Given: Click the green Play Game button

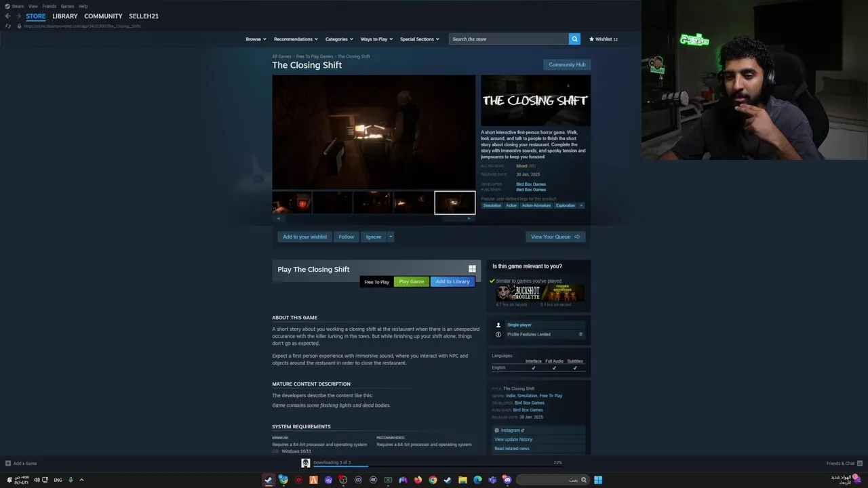Looking at the screenshot, I should [x=412, y=281].
